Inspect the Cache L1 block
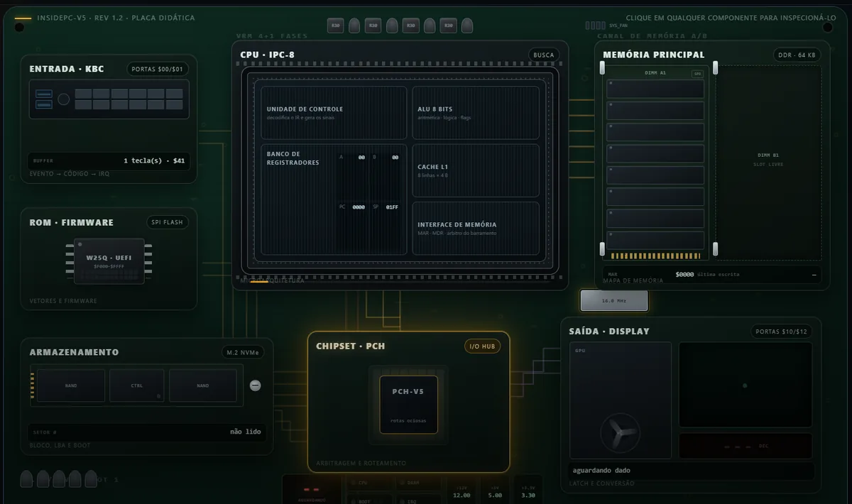852x504 pixels. (x=476, y=170)
